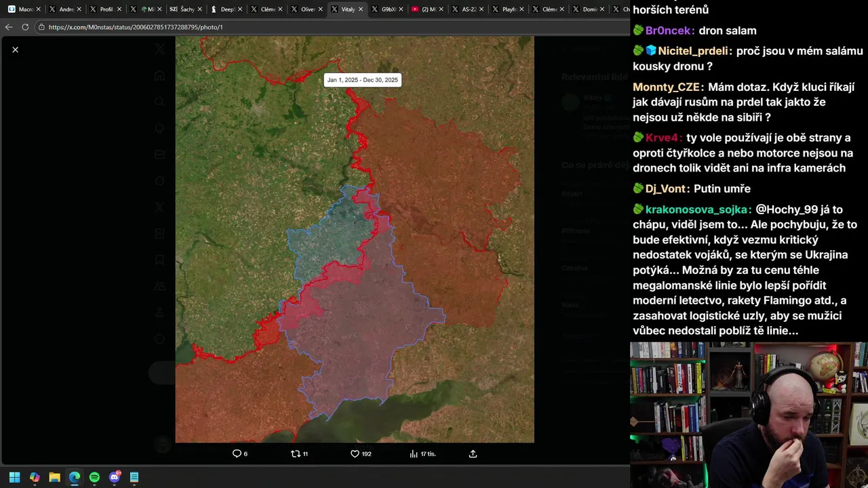This screenshot has width=868, height=488.
Task: Switch to the YouTube (2) M0 tab
Action: [x=429, y=9]
